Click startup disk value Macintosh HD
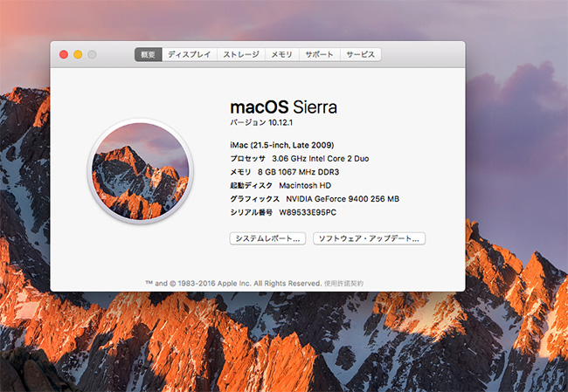This screenshot has width=568, height=392. 305,185
